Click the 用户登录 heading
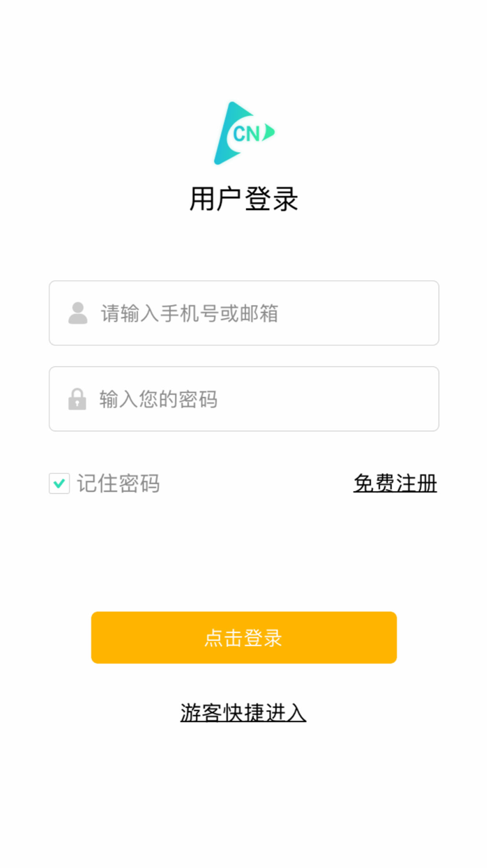Image resolution: width=488 pixels, height=868 pixels. 243,199
